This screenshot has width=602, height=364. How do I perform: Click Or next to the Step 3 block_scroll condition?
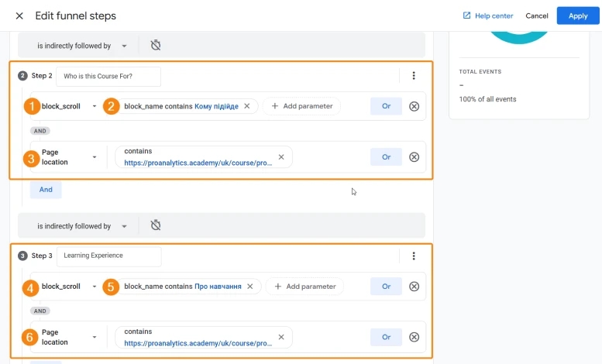(386, 287)
